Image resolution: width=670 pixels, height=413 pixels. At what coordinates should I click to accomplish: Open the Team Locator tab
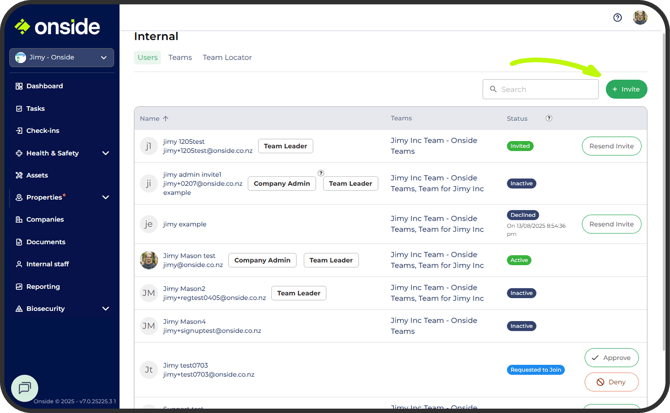[x=227, y=58]
